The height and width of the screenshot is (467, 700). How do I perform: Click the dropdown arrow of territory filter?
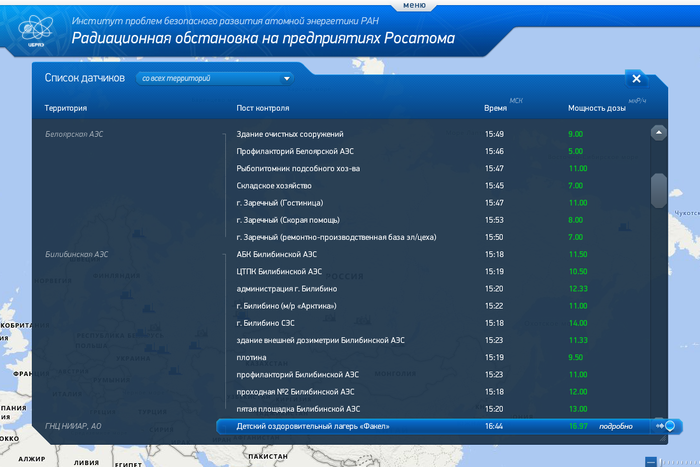point(287,78)
